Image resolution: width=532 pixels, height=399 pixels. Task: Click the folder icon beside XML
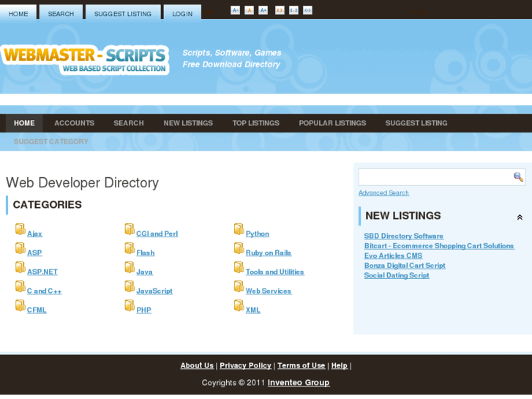click(239, 305)
